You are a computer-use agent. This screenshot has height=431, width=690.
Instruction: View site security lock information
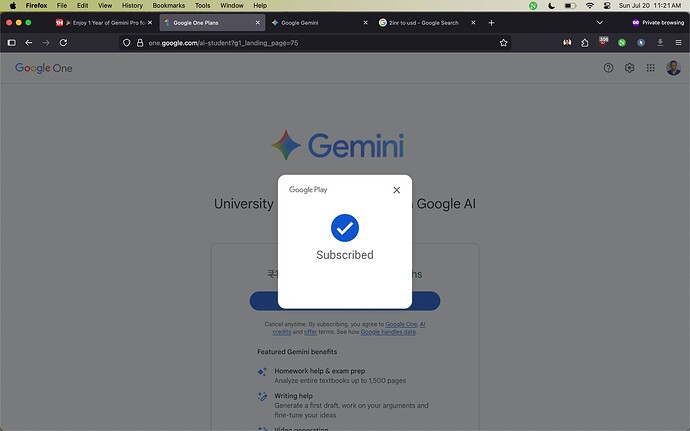(x=140, y=43)
